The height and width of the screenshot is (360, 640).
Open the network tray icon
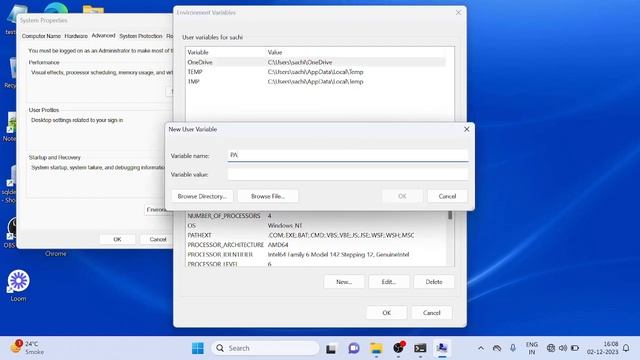551,348
